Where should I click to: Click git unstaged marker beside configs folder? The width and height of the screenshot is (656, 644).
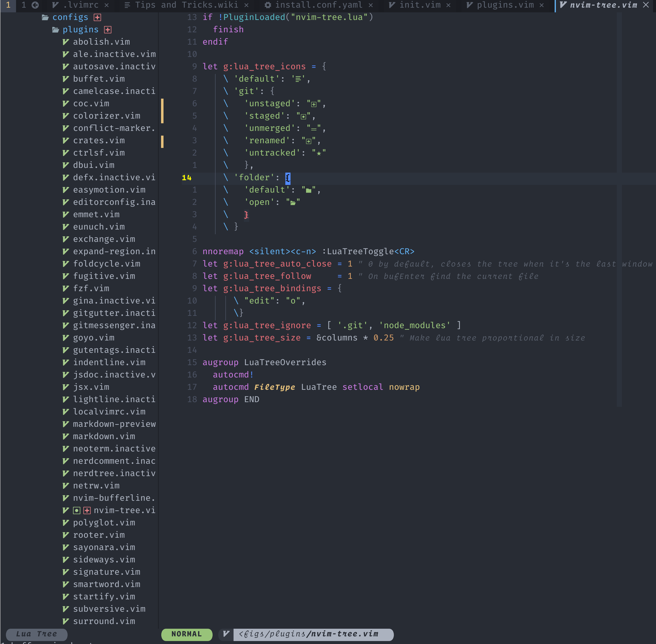97,17
